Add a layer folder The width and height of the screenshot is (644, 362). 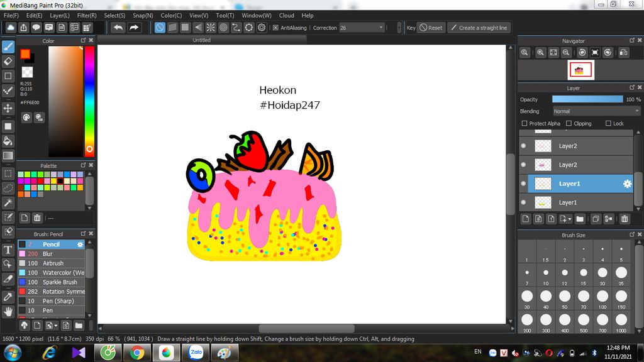[580, 219]
